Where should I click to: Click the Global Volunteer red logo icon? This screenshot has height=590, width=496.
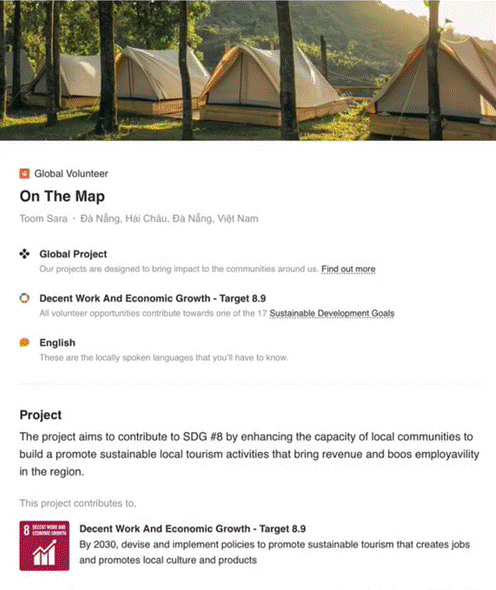(24, 173)
